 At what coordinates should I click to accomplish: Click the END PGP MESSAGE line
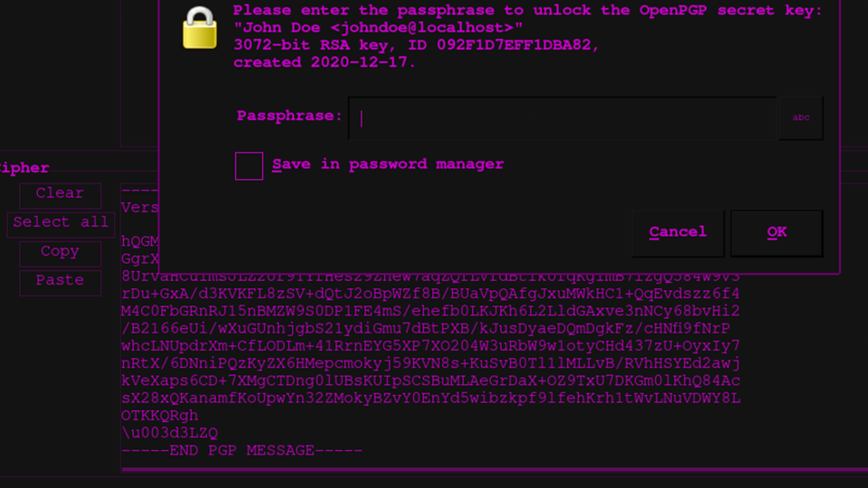coord(241,450)
